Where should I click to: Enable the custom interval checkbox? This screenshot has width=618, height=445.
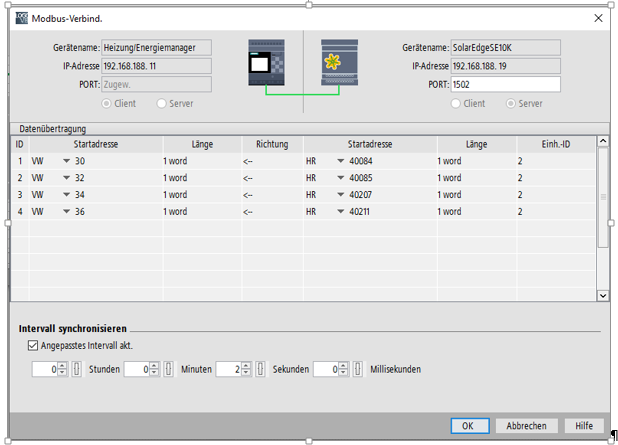click(x=34, y=345)
